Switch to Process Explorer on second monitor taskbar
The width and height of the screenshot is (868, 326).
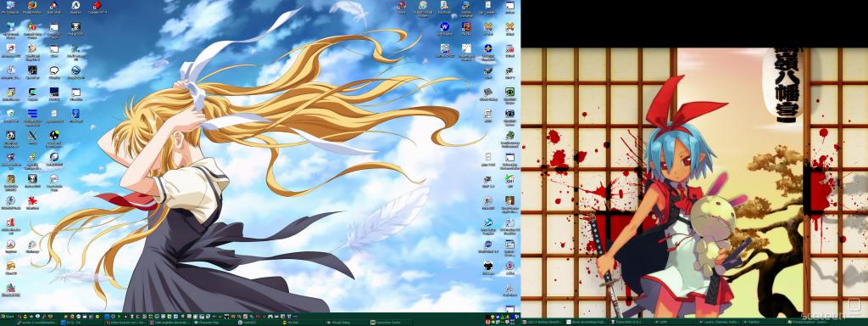(x=809, y=322)
